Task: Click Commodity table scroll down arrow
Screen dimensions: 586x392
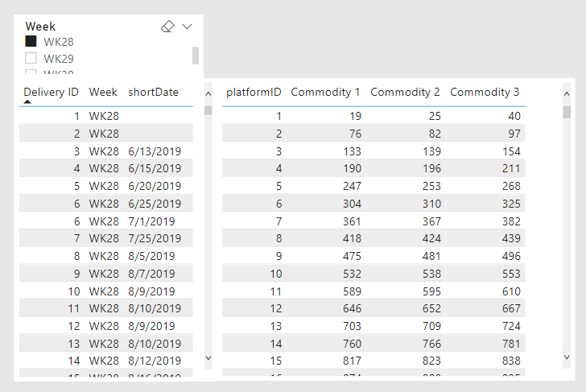Action: pyautogui.click(x=567, y=357)
